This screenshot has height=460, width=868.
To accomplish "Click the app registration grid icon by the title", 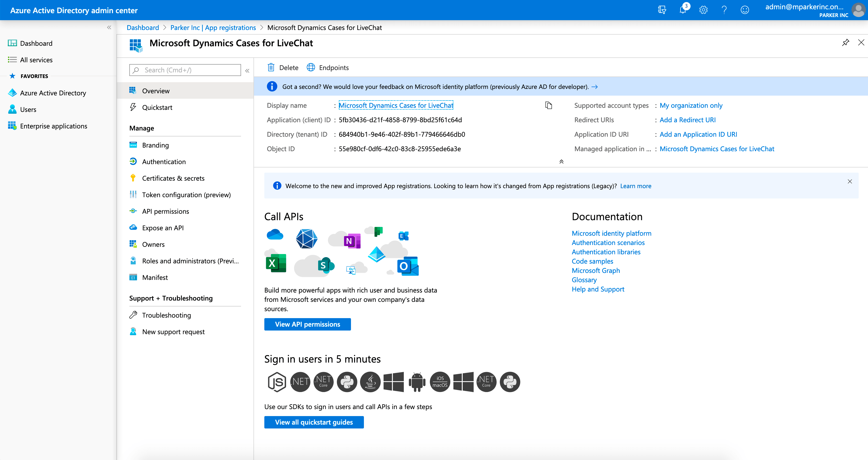I will [x=136, y=45].
